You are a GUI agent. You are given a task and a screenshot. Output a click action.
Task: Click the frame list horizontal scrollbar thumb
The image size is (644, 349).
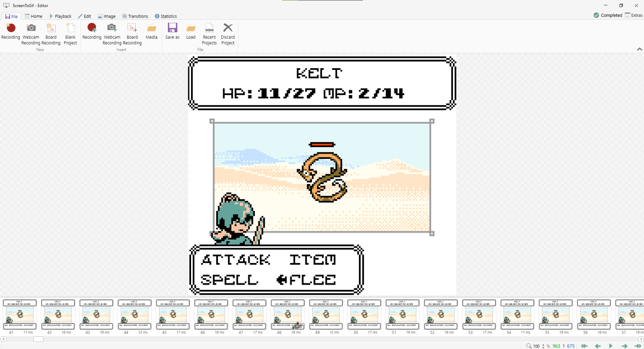click(38, 339)
